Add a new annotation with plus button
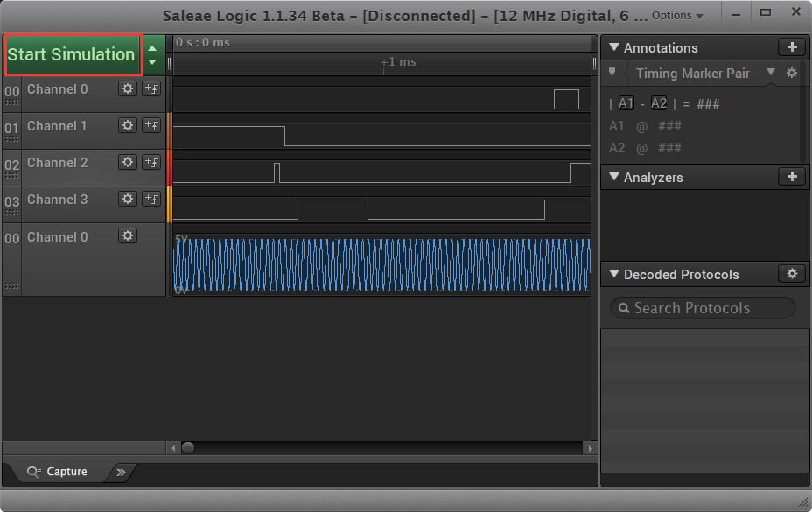The image size is (812, 512). [792, 47]
